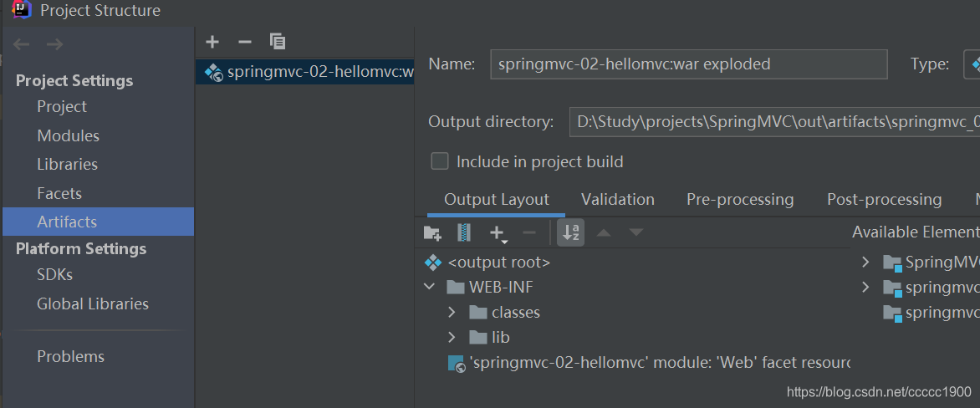Image resolution: width=980 pixels, height=408 pixels.
Task: Click the Output directory field
Action: pyautogui.click(x=774, y=122)
